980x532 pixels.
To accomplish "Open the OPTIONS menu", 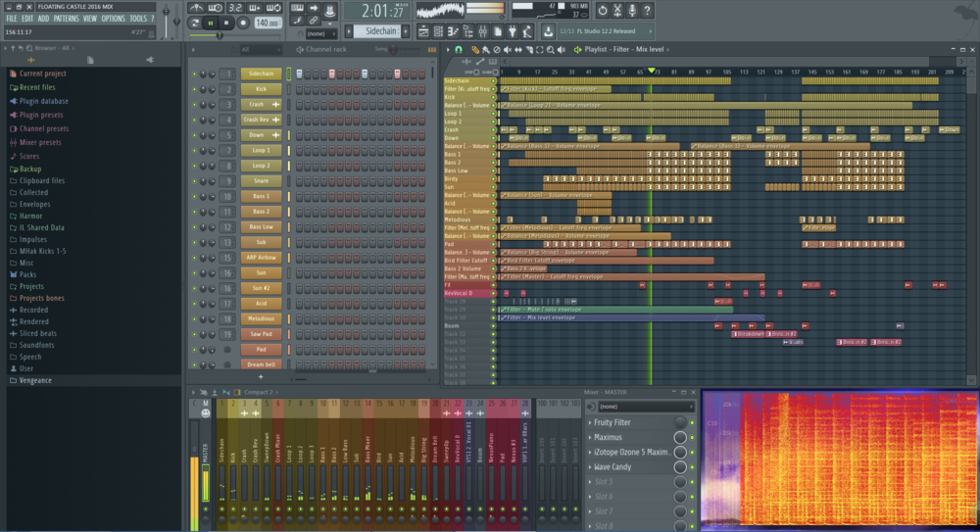I will point(113,19).
